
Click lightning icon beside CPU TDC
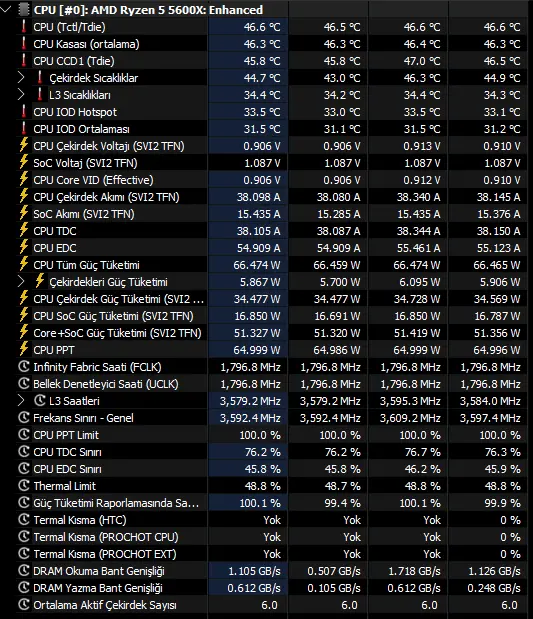pyautogui.click(x=24, y=230)
